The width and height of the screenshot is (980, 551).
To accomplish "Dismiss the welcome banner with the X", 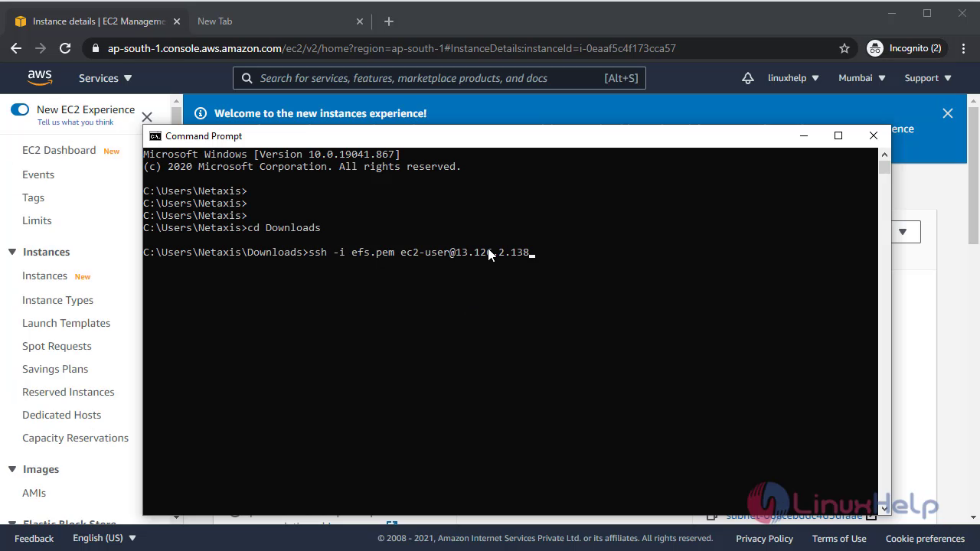I will pos(948,113).
